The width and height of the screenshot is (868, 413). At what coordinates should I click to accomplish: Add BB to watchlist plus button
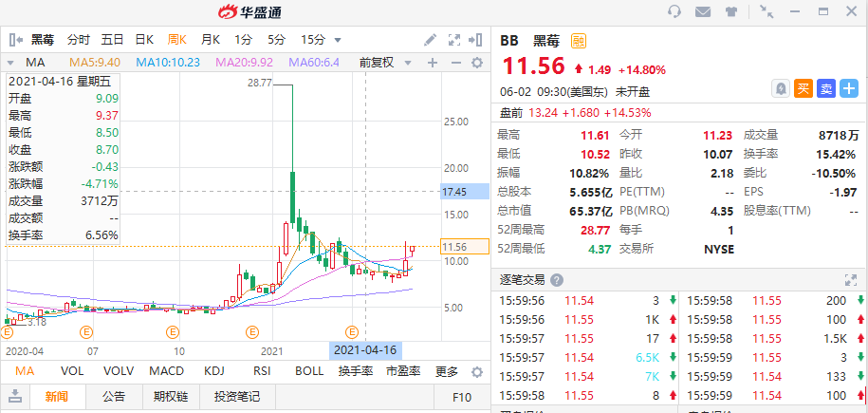pos(848,88)
